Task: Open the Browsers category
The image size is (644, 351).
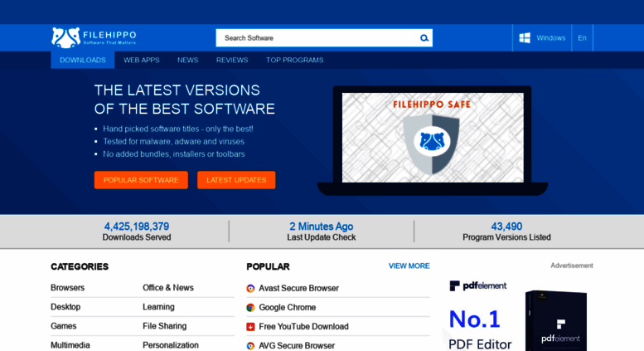Action: pyautogui.click(x=67, y=288)
